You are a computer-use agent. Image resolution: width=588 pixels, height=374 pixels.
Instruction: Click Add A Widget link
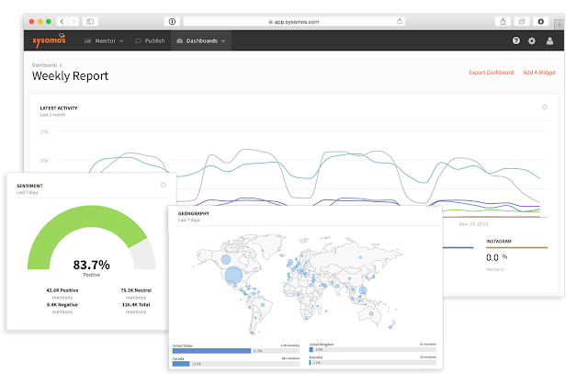click(539, 73)
